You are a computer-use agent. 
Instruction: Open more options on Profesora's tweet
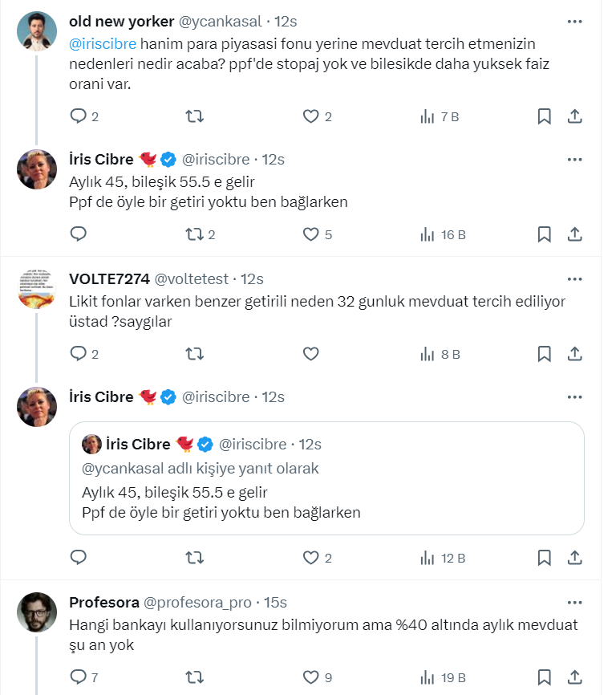[575, 603]
